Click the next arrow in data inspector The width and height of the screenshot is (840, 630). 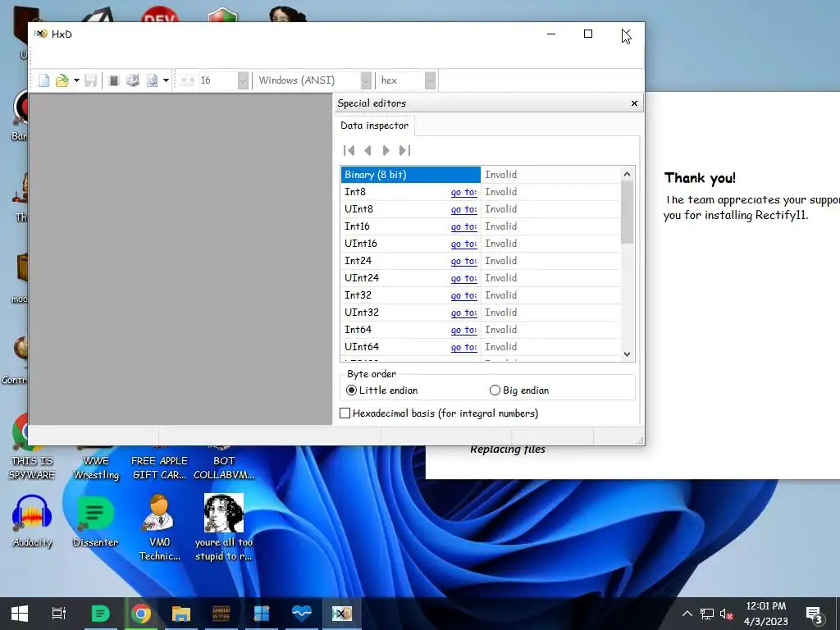coord(386,151)
